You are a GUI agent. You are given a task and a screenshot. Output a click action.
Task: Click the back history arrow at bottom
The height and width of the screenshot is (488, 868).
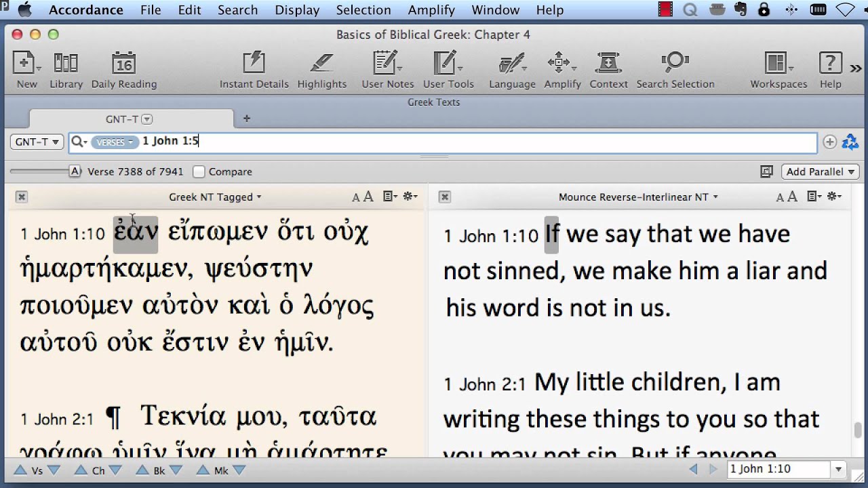pos(693,469)
